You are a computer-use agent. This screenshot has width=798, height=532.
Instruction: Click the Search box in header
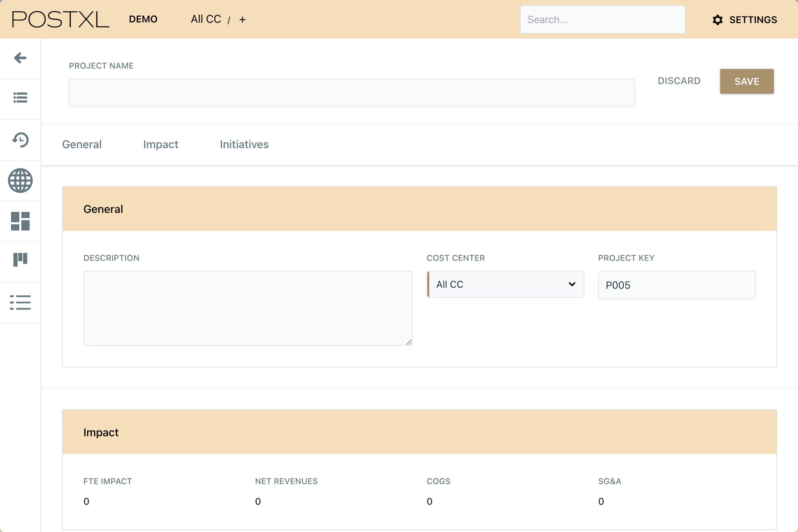[x=602, y=20]
